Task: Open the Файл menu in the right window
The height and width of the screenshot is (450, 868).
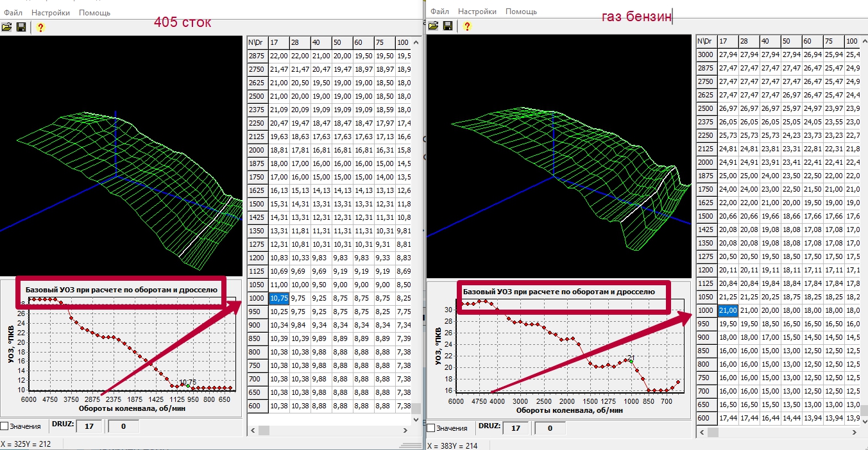Action: click(439, 11)
